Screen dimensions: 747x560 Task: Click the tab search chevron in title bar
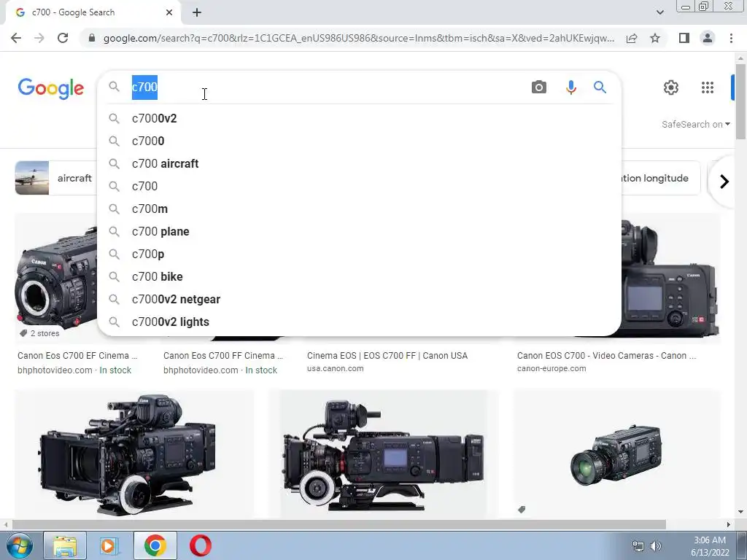(659, 12)
